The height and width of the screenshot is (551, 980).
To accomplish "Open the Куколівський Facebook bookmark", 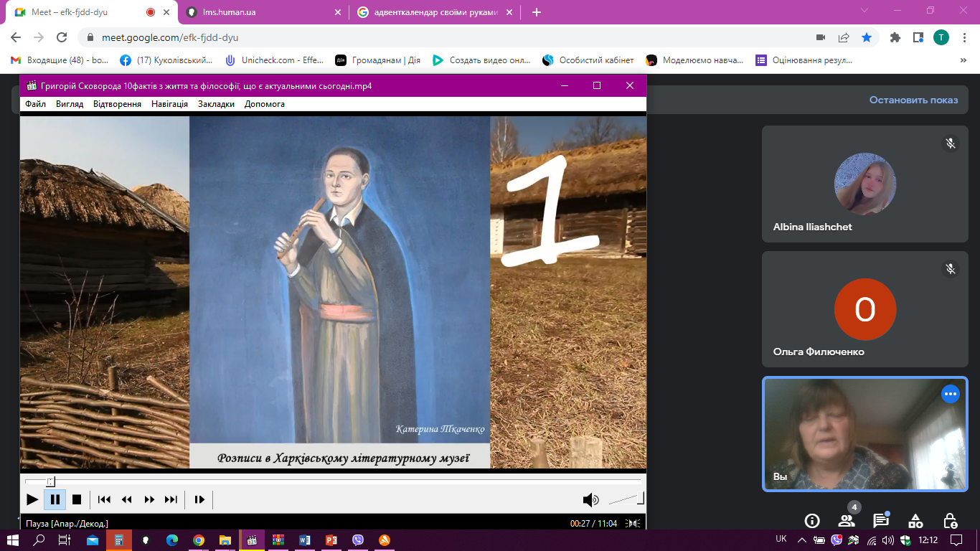I will (x=166, y=60).
